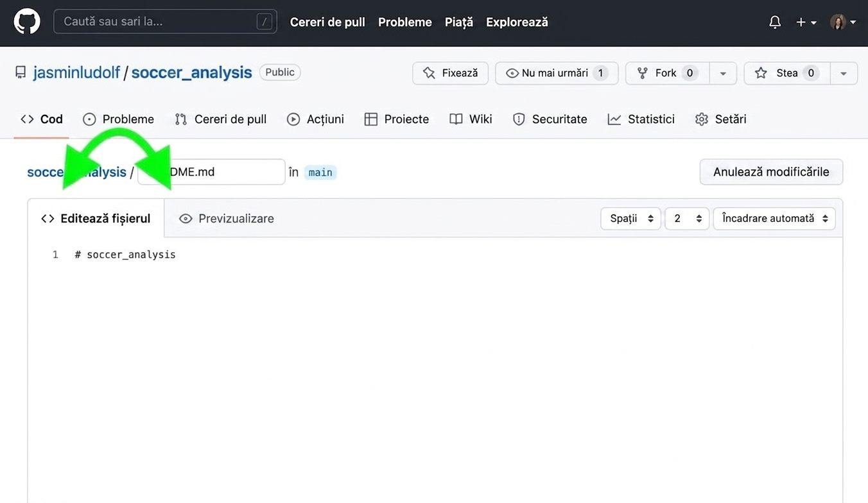Open the user avatar menu
The width and height of the screenshot is (868, 503).
pos(843,22)
